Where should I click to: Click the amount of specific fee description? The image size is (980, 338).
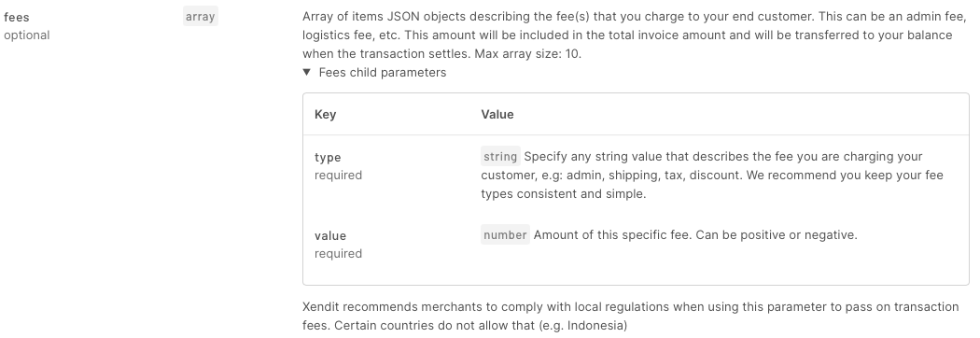click(x=695, y=235)
